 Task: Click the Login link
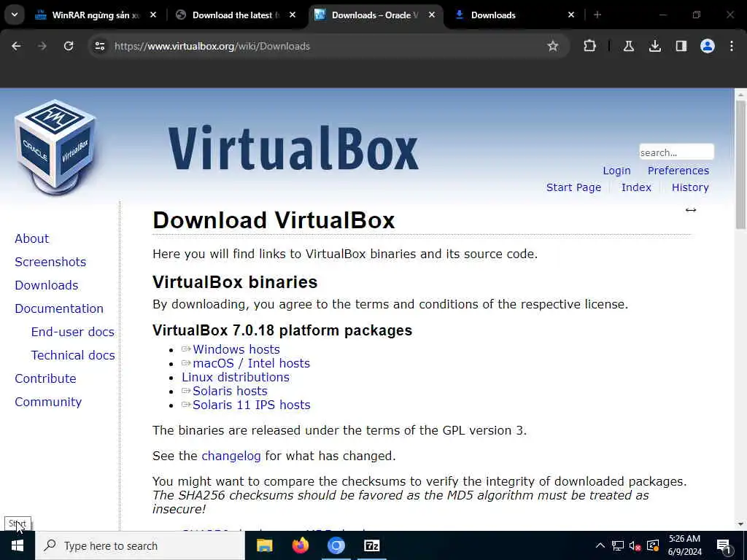click(x=616, y=171)
